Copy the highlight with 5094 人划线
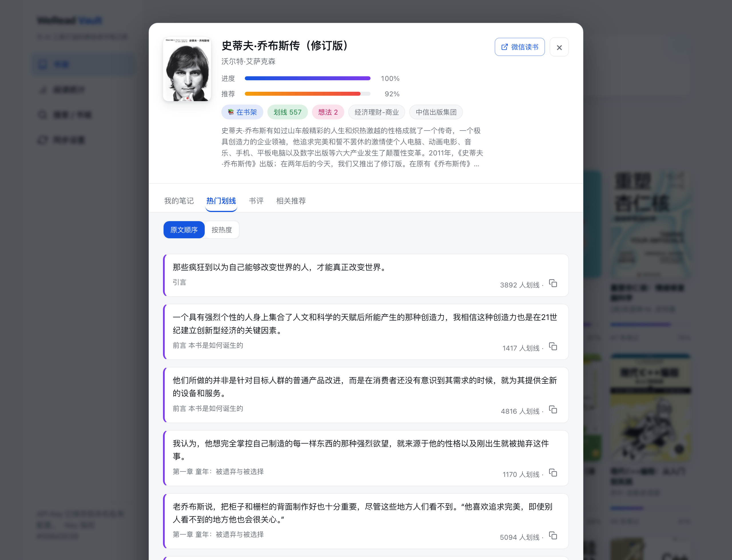Viewport: 732px width, 560px height. (553, 536)
